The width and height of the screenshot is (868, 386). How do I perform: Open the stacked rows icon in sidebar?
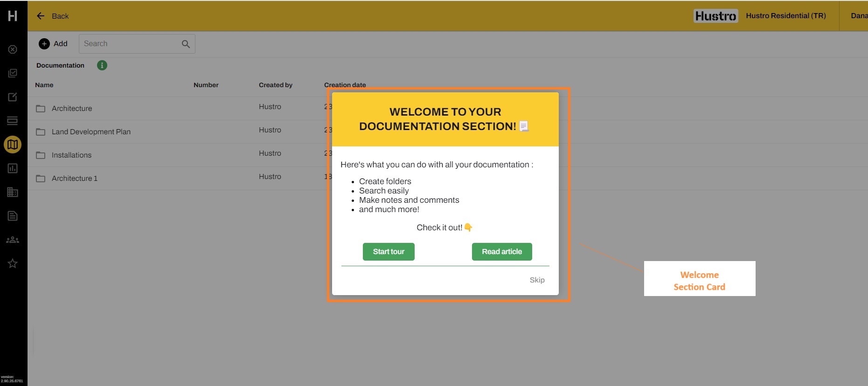(x=13, y=121)
